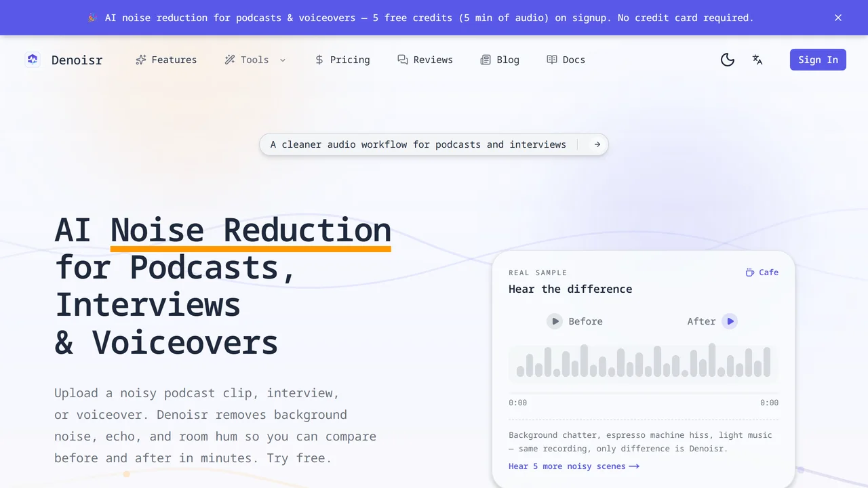Seek on the audio progress bar
This screenshot has height=488, width=868.
644,393
